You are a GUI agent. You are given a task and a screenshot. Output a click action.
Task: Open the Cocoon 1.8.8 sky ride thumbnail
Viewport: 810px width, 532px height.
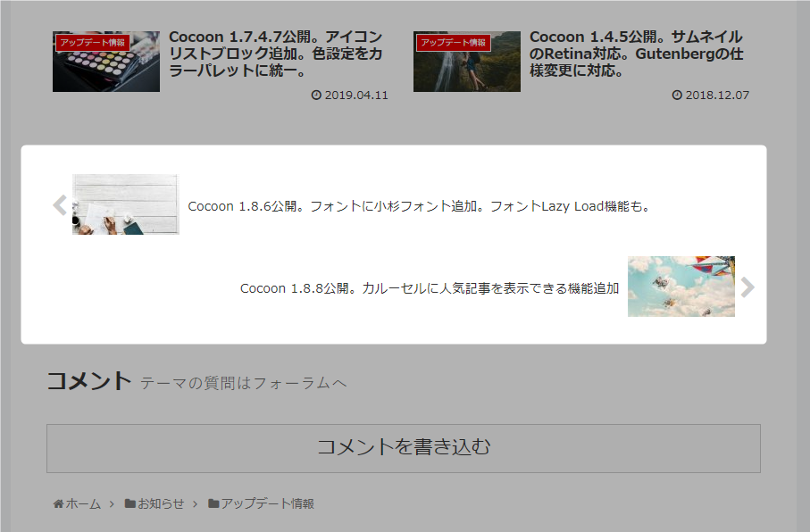[681, 287]
